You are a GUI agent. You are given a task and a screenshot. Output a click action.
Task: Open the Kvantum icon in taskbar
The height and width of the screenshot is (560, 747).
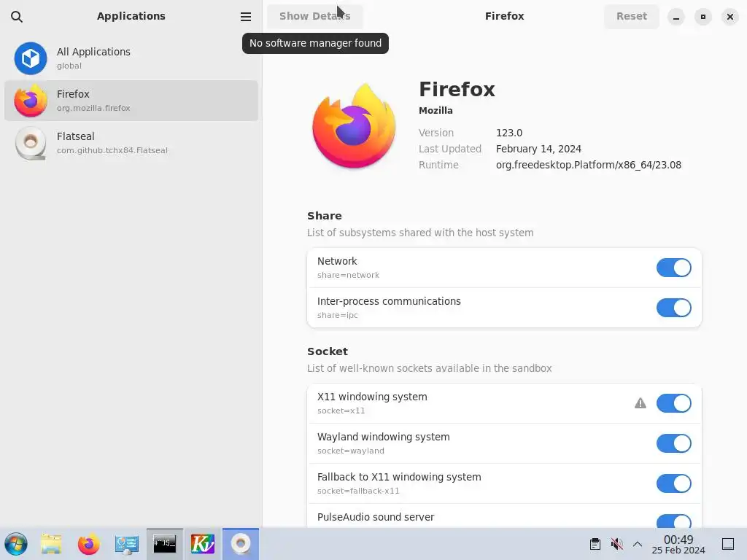[x=203, y=544]
